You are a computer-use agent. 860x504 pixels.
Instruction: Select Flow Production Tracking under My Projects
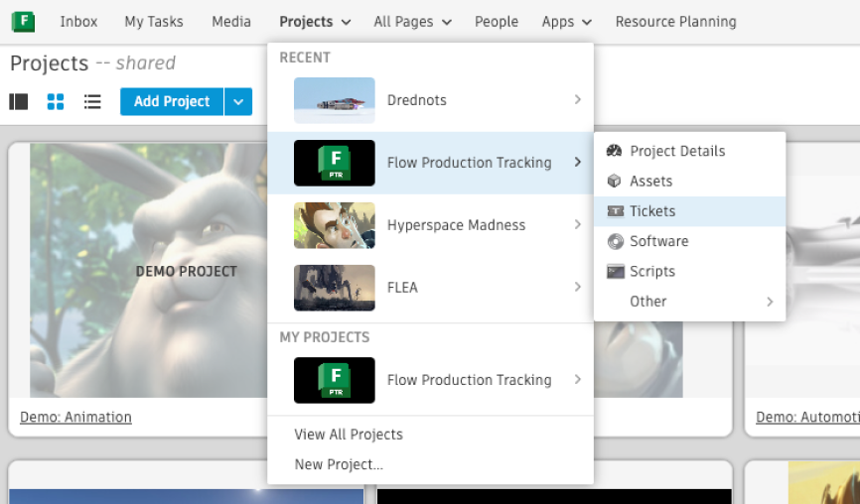tap(431, 380)
